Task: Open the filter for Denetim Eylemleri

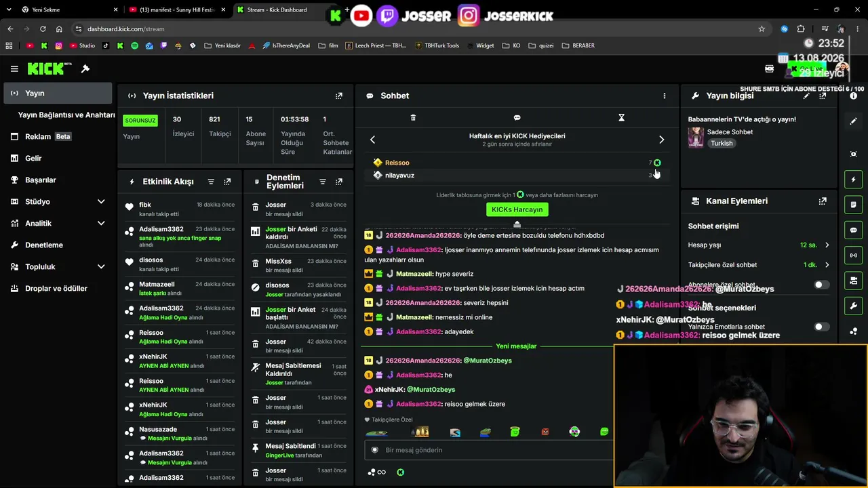Action: (323, 182)
